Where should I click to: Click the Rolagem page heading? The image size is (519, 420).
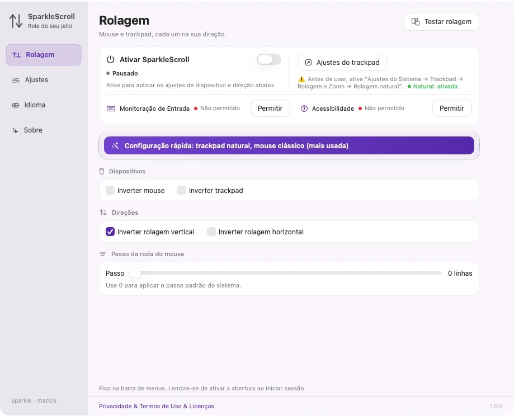click(x=125, y=21)
